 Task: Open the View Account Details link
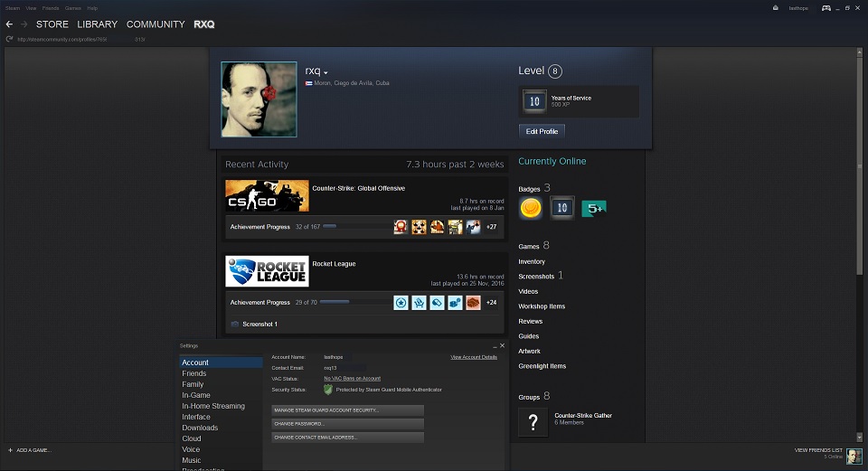[x=473, y=357]
